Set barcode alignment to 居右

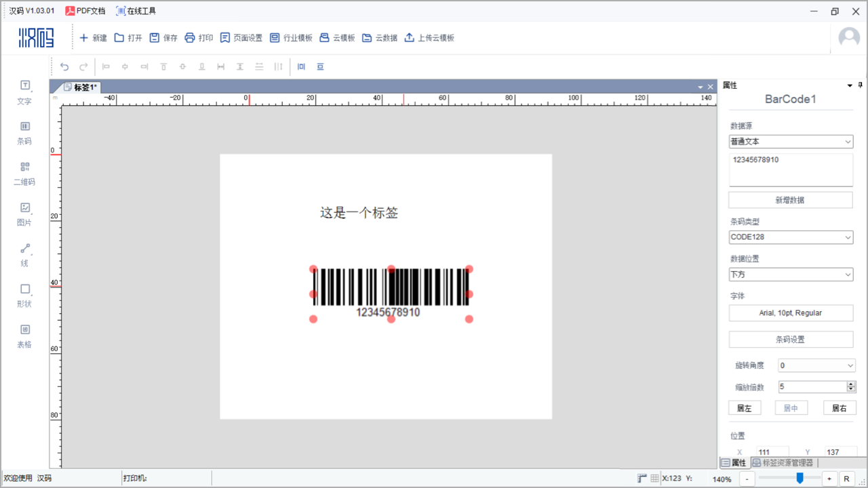pyautogui.click(x=839, y=407)
